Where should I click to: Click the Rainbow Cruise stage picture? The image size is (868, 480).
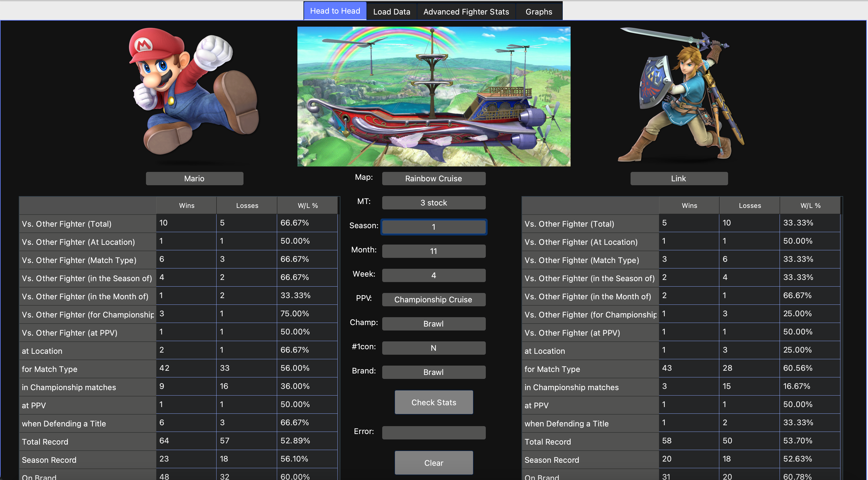434,97
